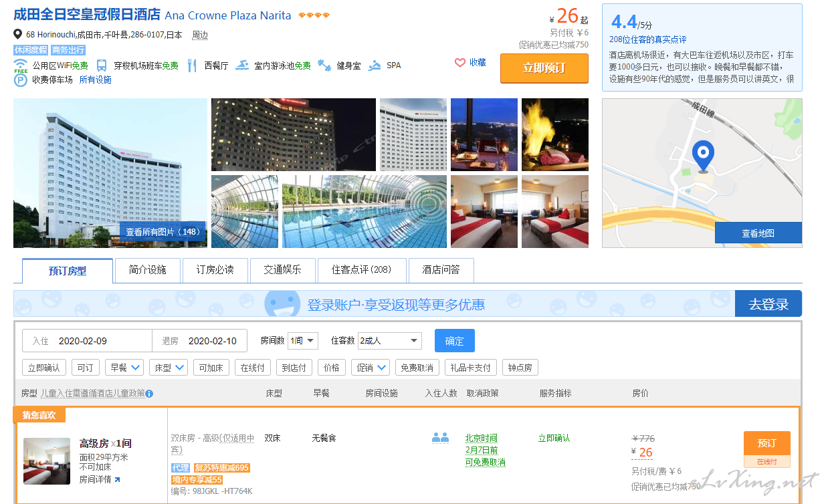
Task: Click the 4.4 rating score
Action: pos(623,21)
